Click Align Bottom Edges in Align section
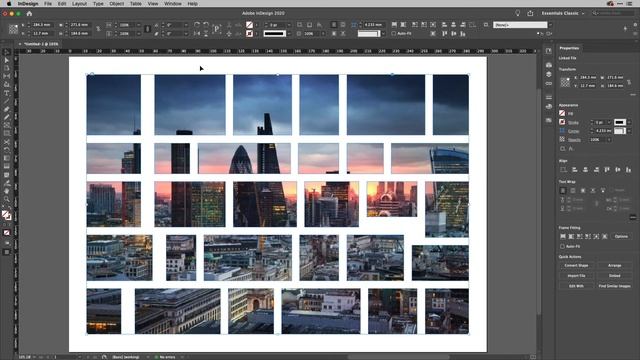The width and height of the screenshot is (640, 360). coord(628,170)
